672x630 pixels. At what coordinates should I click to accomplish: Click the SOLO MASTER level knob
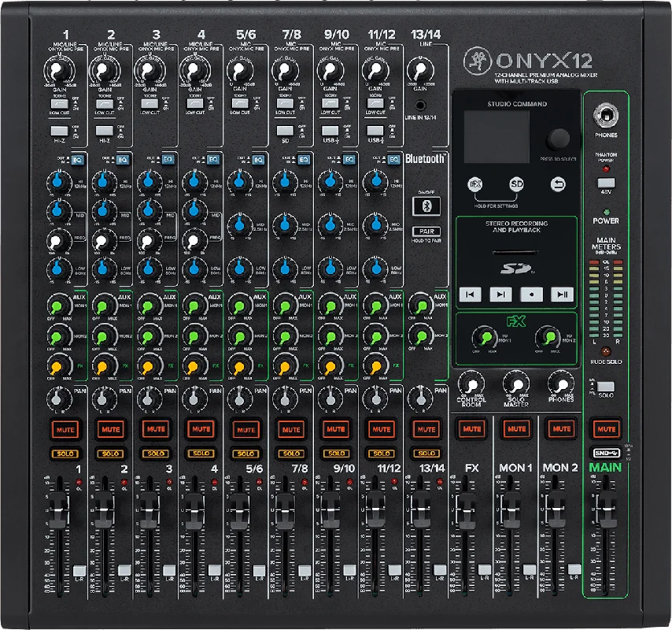pyautogui.click(x=516, y=384)
